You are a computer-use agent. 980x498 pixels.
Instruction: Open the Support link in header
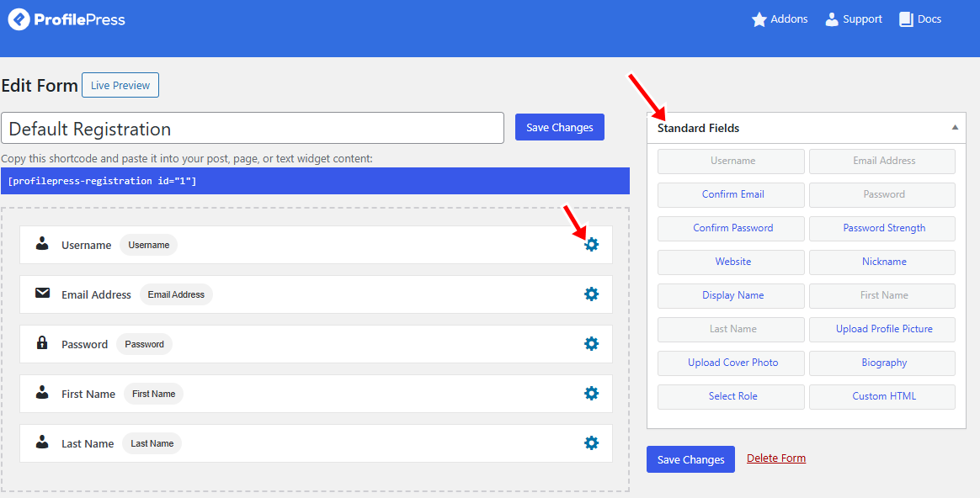pos(854,19)
